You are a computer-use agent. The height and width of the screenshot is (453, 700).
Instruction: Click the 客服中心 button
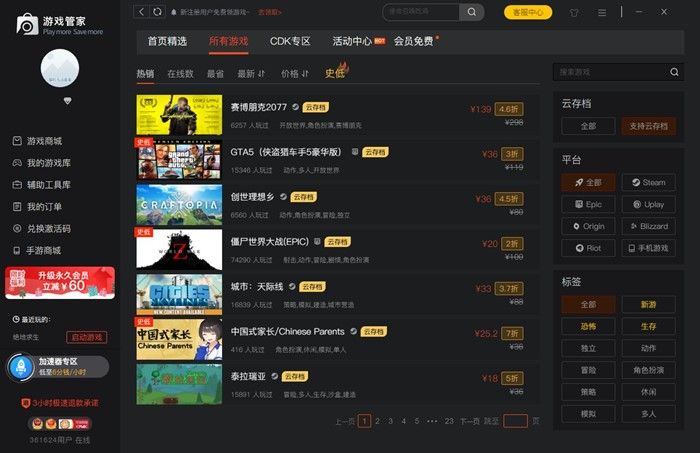tap(527, 12)
